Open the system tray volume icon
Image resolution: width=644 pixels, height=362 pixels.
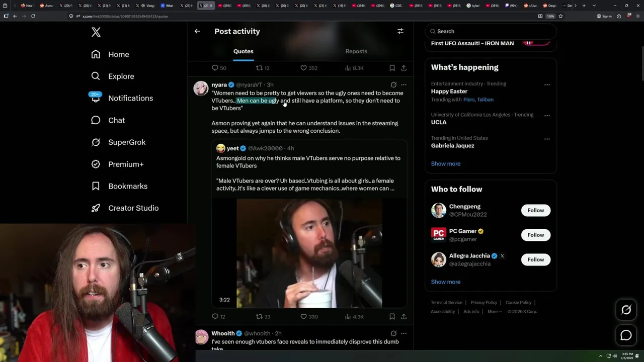tap(615, 356)
